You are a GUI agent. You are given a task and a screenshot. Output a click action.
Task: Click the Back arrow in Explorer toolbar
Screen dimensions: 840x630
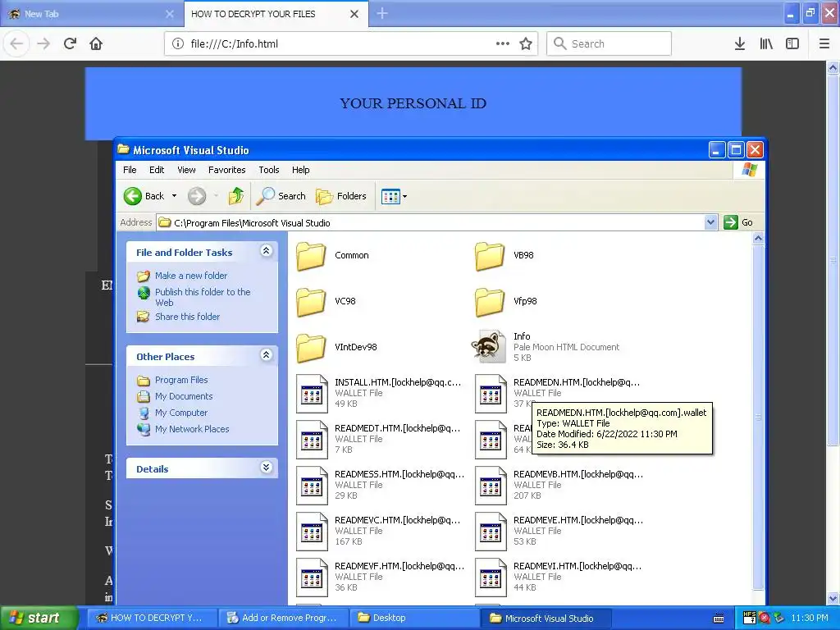(133, 196)
